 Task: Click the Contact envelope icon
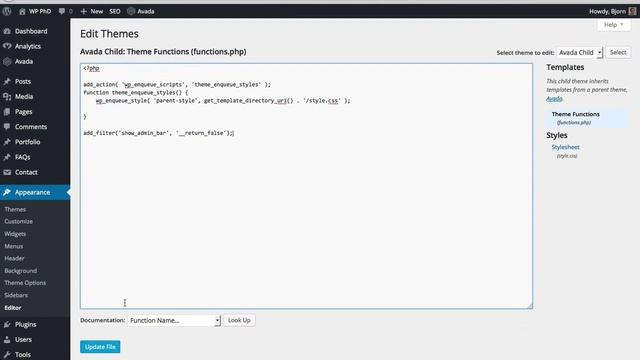[7, 172]
